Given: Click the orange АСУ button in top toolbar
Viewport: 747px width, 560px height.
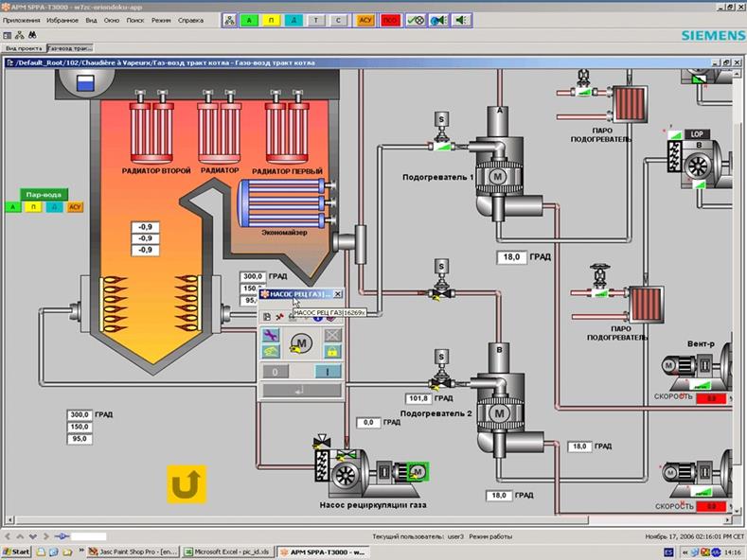Looking at the screenshot, I should [365, 19].
